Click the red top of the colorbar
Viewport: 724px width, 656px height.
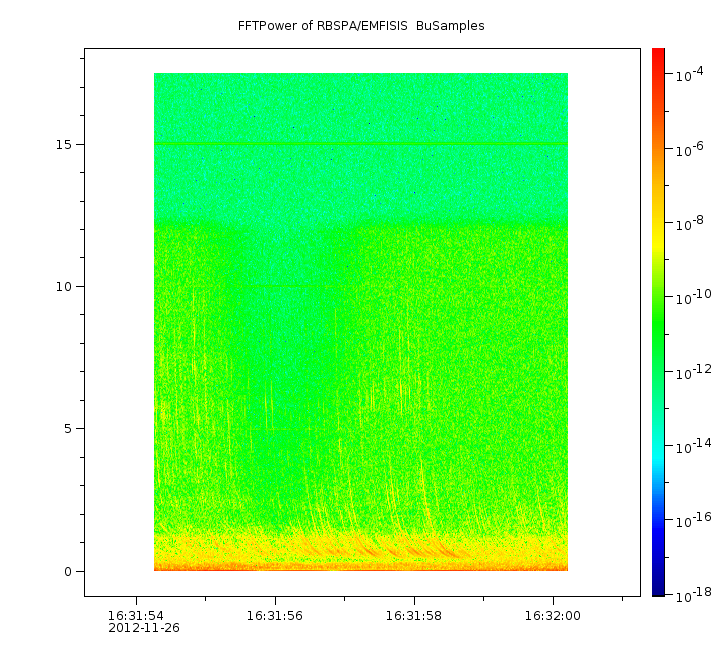(658, 53)
